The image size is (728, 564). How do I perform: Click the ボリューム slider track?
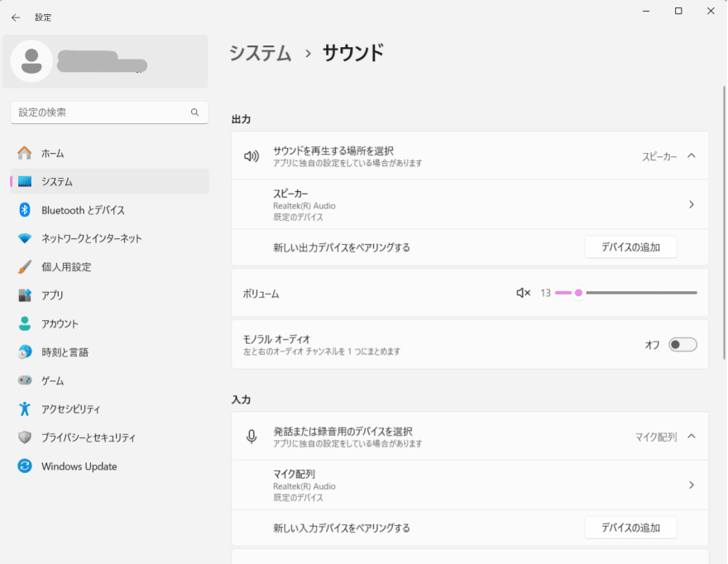click(x=637, y=293)
